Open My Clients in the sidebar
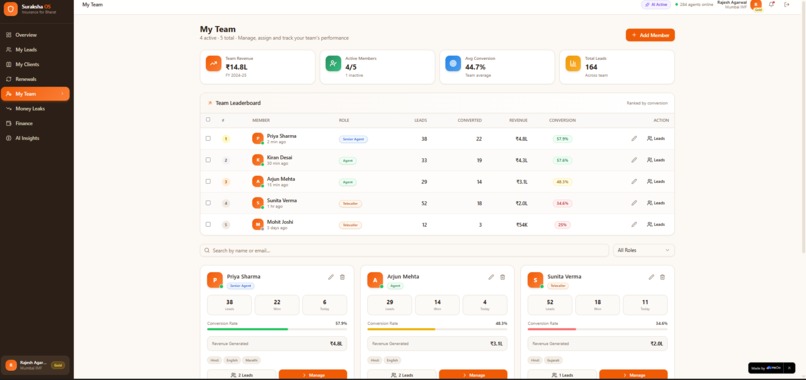 pyautogui.click(x=35, y=64)
